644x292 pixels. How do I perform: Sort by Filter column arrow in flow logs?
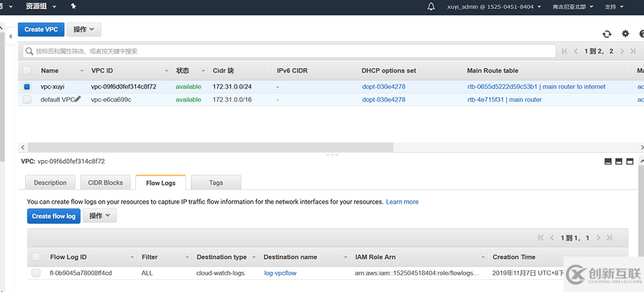coord(187,257)
